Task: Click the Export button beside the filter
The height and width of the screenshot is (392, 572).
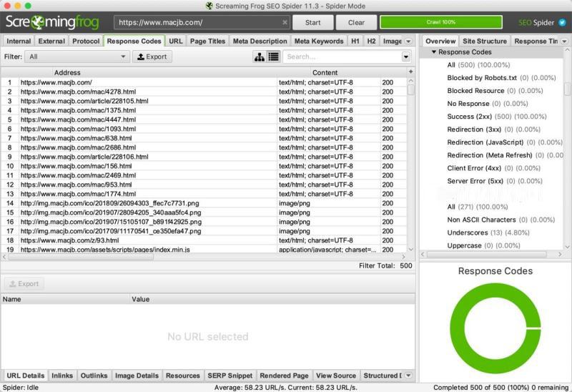Action: click(152, 57)
